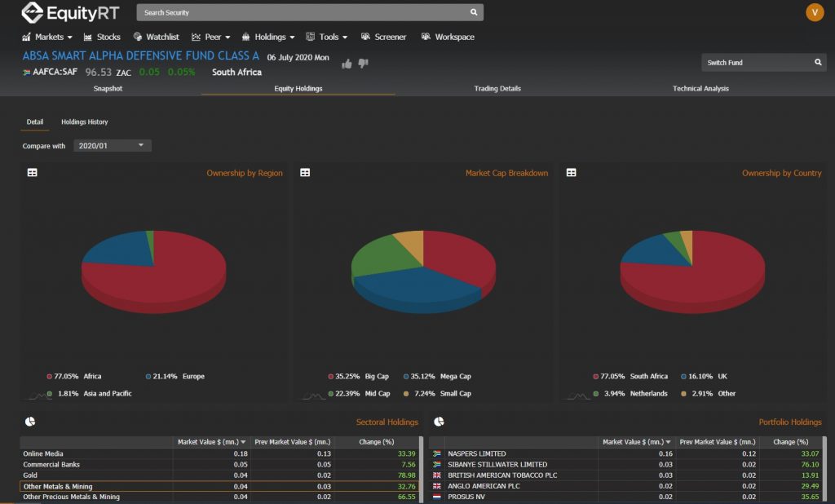Toggle the Big Cap legend item
The width and height of the screenshot is (835, 504).
coord(359,376)
